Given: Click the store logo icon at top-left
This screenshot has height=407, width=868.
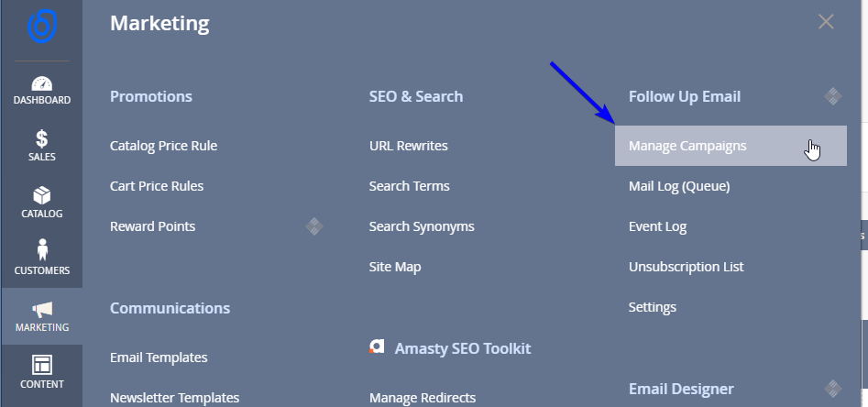Looking at the screenshot, I should pyautogui.click(x=41, y=25).
